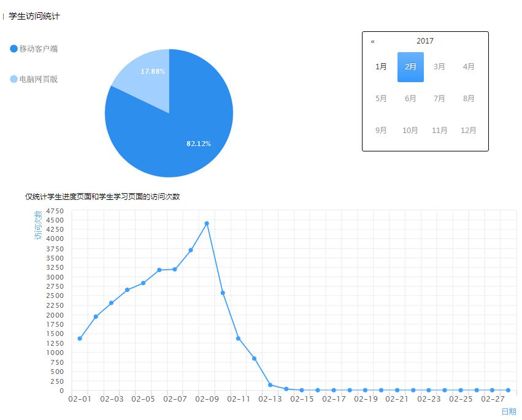
Task: Select 1月 in the month picker
Action: [381, 67]
